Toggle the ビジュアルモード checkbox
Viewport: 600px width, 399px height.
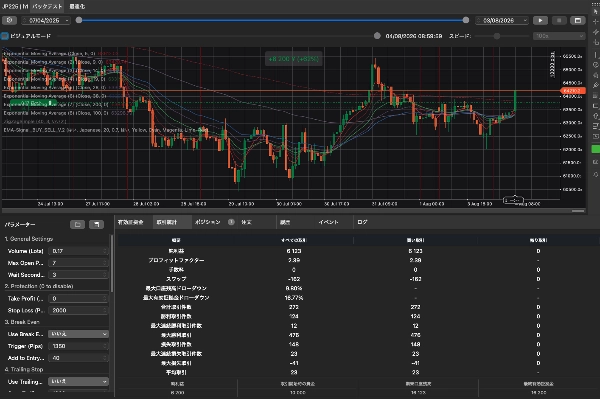5,36
